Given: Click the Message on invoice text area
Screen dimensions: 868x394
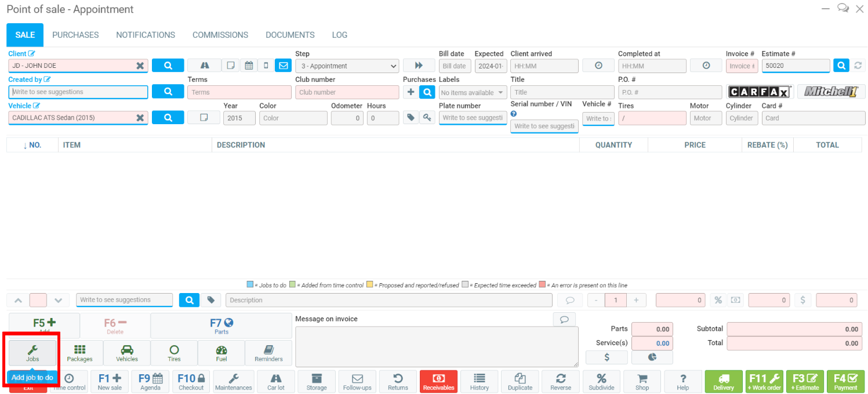Looking at the screenshot, I should (436, 346).
